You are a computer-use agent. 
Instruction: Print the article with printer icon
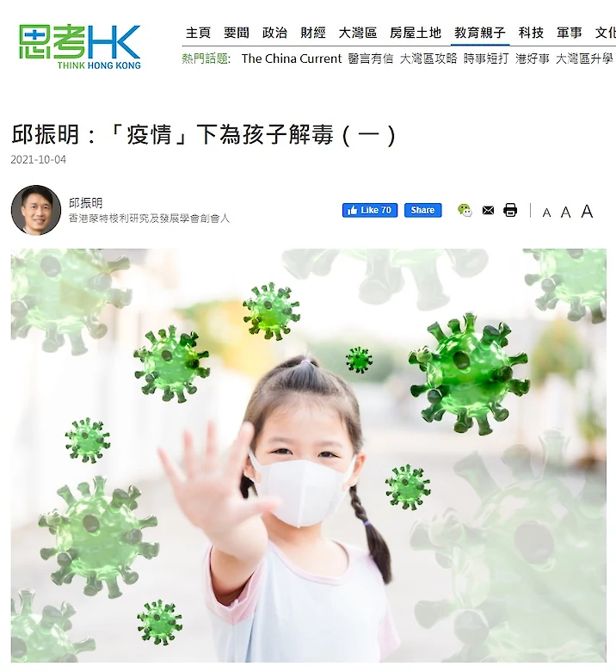coord(510,210)
